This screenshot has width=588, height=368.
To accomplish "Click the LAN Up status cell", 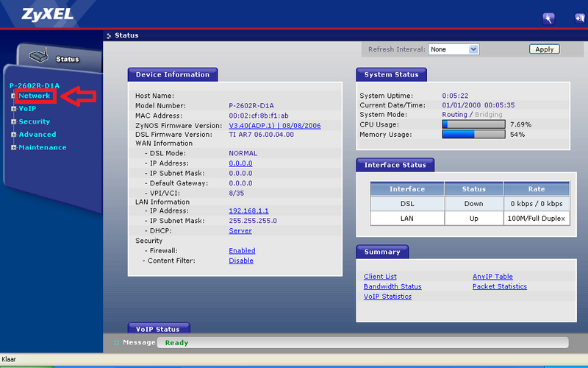I will pyautogui.click(x=474, y=218).
